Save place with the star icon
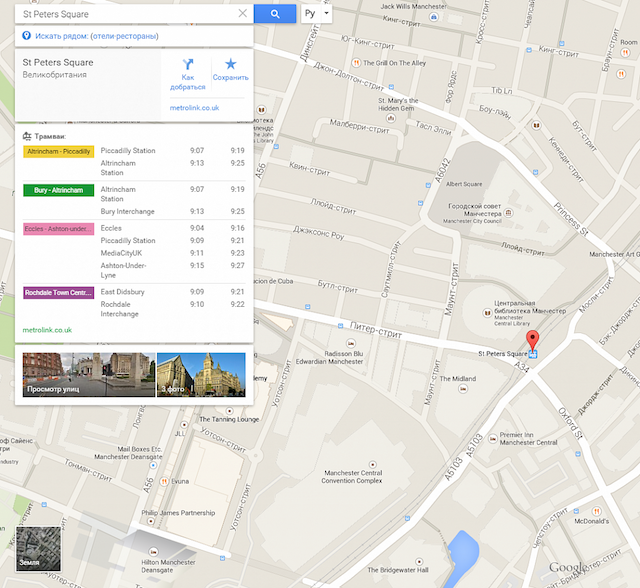640x588 pixels. click(231, 64)
